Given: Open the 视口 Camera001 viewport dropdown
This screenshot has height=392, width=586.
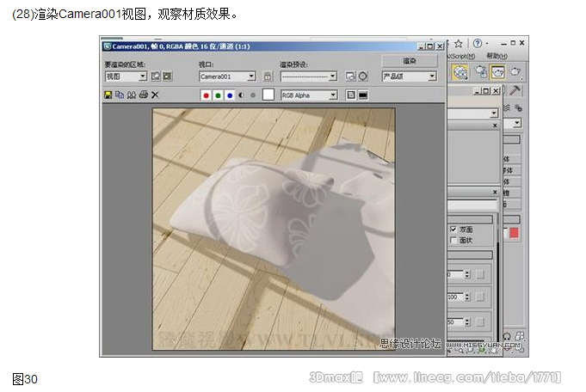Looking at the screenshot, I should click(227, 77).
